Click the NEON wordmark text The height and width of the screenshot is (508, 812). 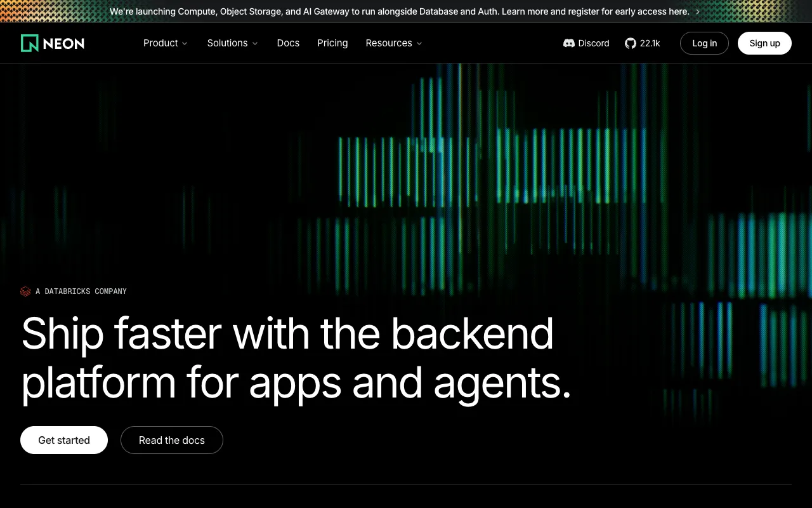point(63,43)
